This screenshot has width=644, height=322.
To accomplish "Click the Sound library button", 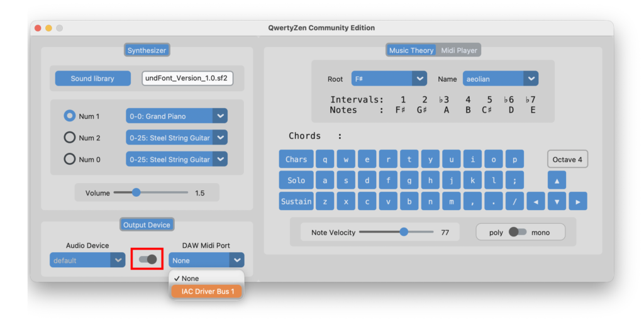I will tap(93, 79).
